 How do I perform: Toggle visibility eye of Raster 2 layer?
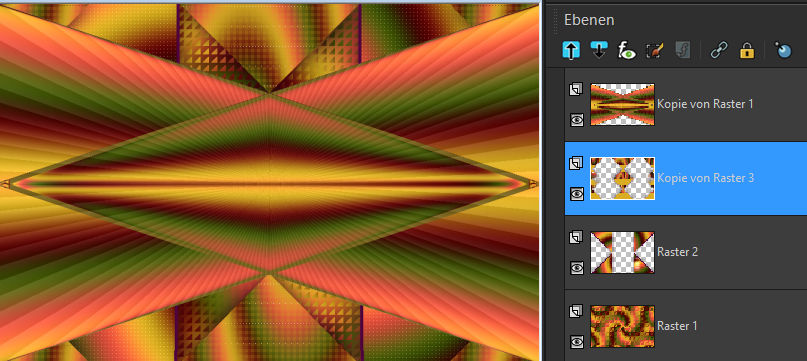[576, 268]
